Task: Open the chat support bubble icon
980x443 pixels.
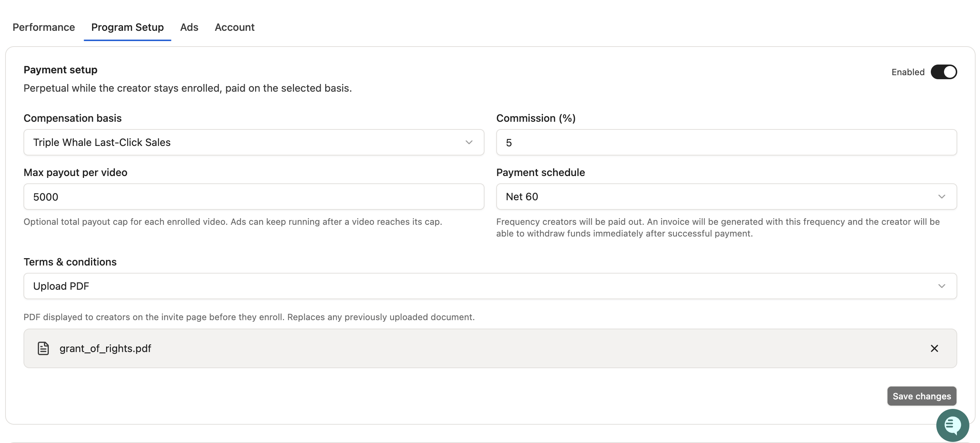Action: [952, 425]
